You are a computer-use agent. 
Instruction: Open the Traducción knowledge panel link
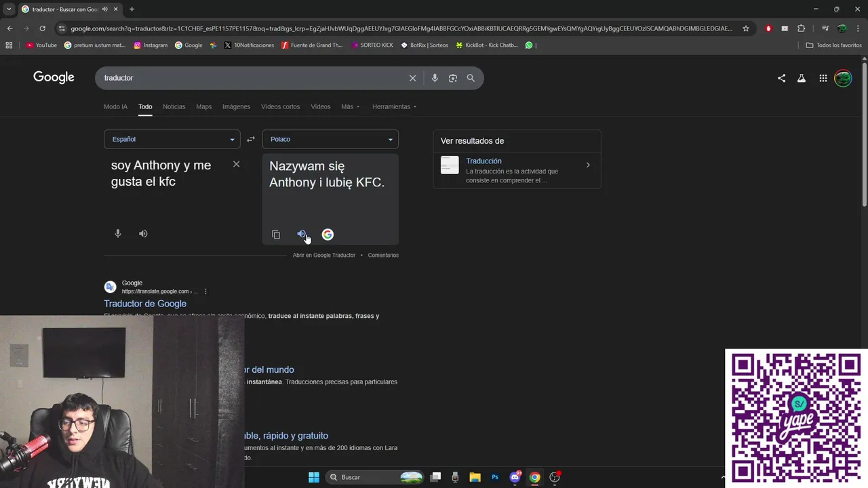[484, 161]
